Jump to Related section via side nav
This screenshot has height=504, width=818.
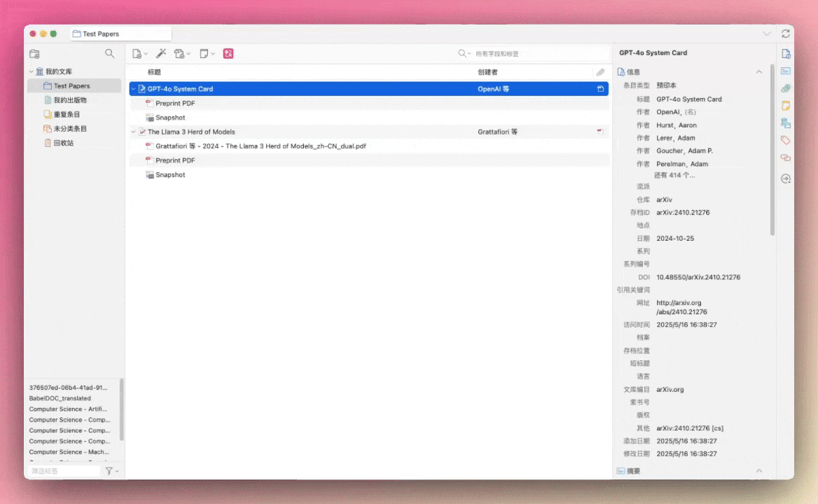tap(786, 157)
